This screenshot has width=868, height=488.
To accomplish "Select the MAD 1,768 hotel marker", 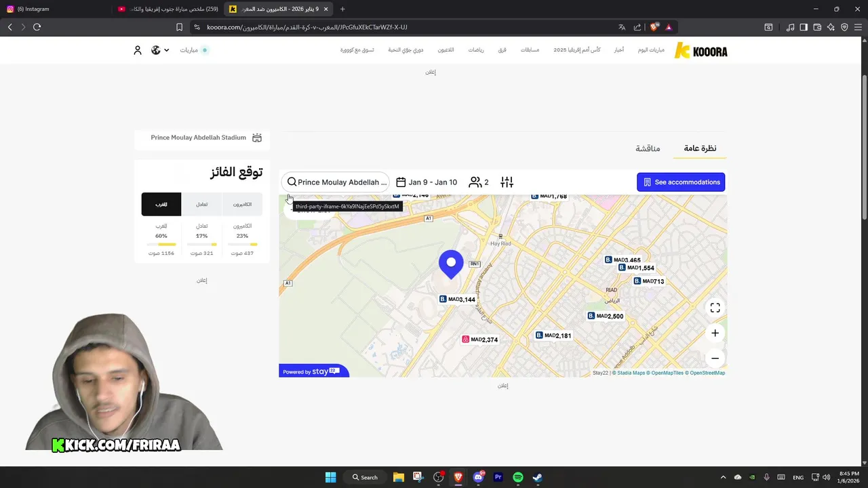I will (549, 197).
